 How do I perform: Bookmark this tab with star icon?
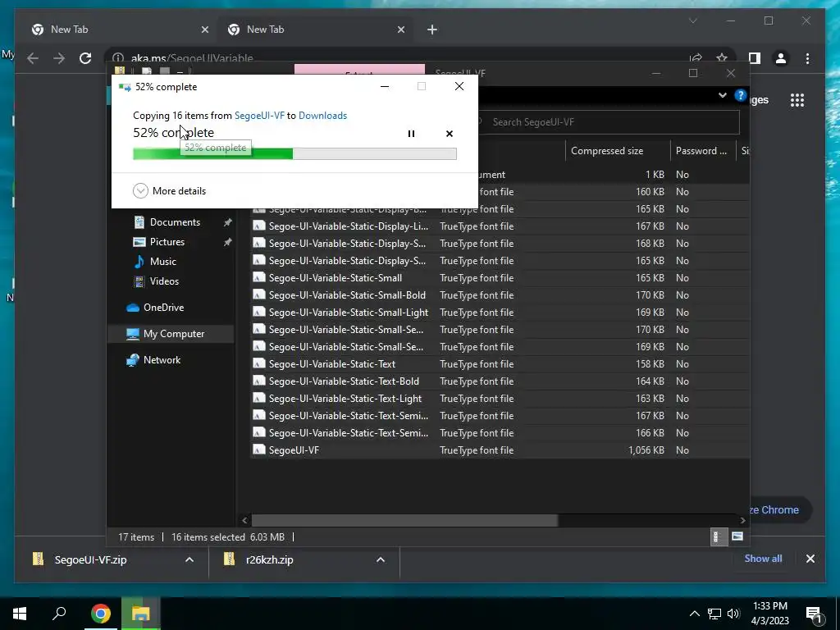point(722,58)
